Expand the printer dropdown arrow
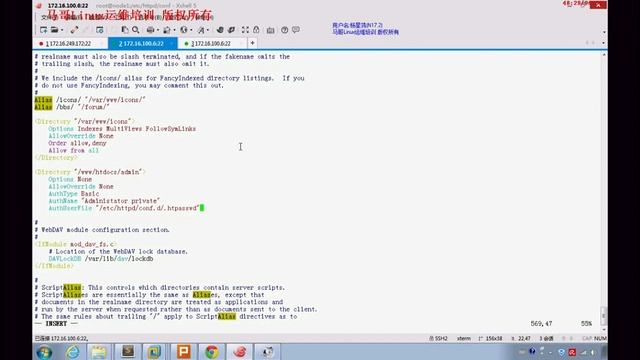Image resolution: width=640 pixels, height=360 pixels. tap(158, 30)
